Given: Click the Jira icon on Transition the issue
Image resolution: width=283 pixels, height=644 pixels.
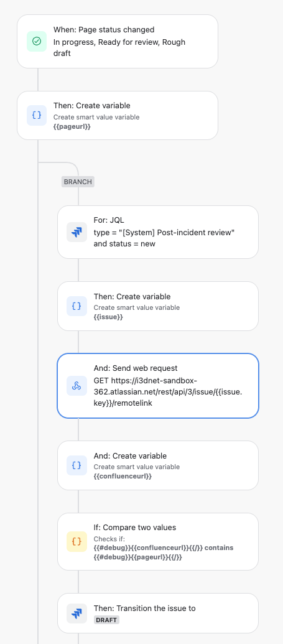Looking at the screenshot, I should 77,614.
